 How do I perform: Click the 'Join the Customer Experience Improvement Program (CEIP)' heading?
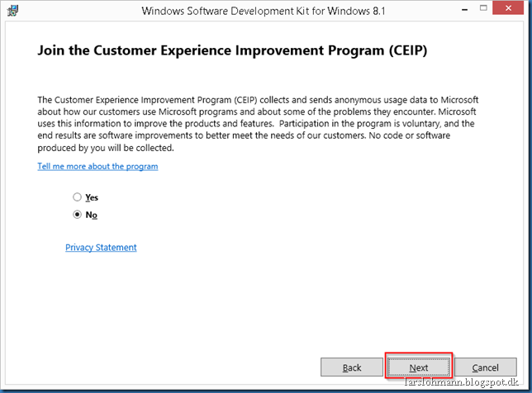pos(232,50)
